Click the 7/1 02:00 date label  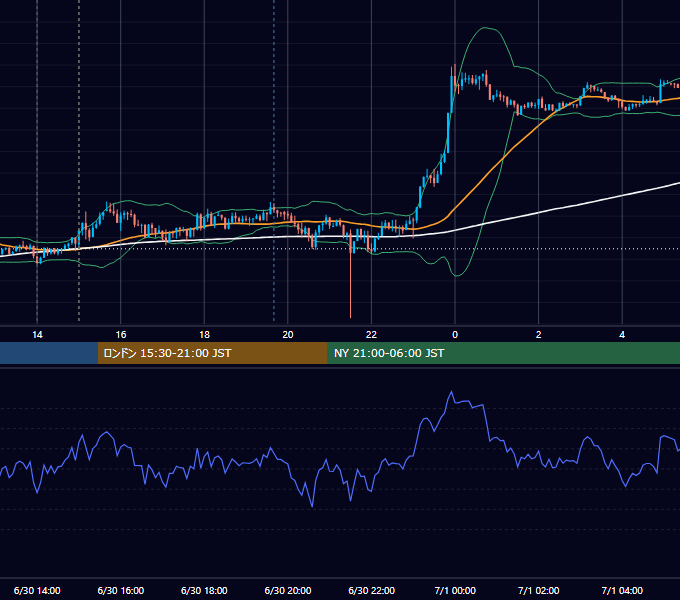tap(539, 590)
